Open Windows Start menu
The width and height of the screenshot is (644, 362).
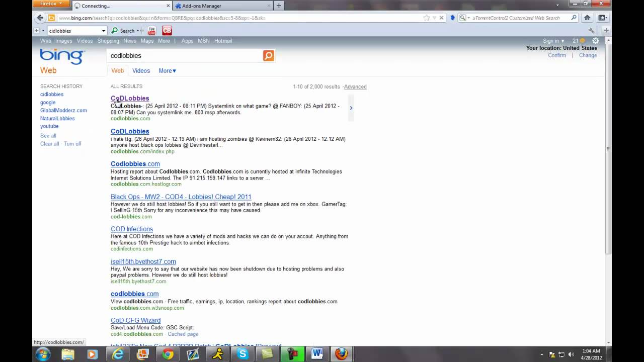[43, 354]
